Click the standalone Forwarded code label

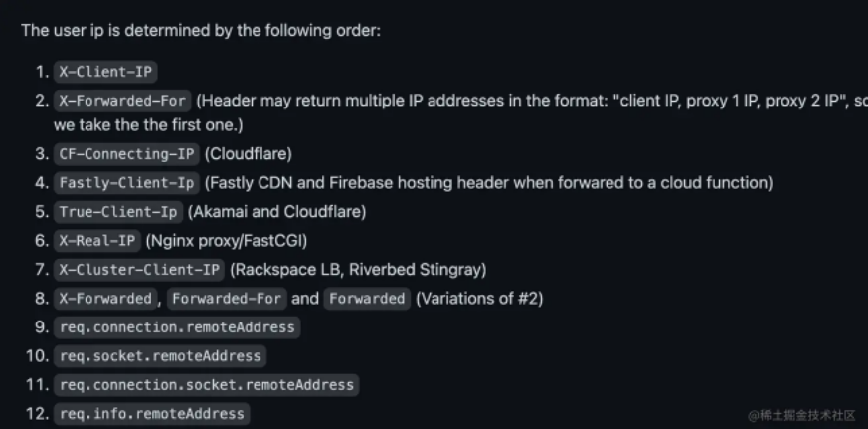tap(367, 299)
